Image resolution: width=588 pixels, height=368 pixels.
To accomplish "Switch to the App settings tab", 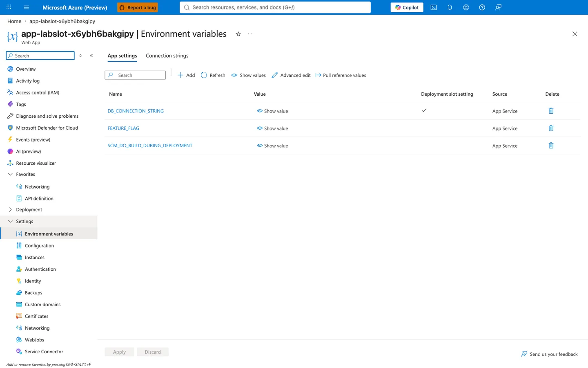I will 122,56.
